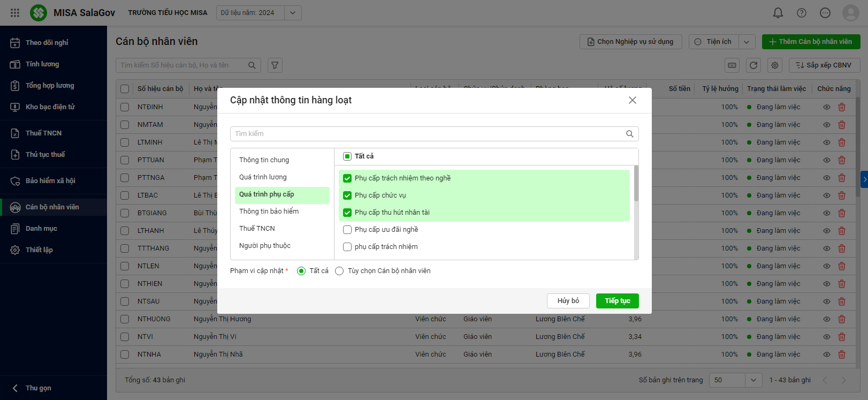Open the notification bell
868x400 pixels.
(778, 13)
